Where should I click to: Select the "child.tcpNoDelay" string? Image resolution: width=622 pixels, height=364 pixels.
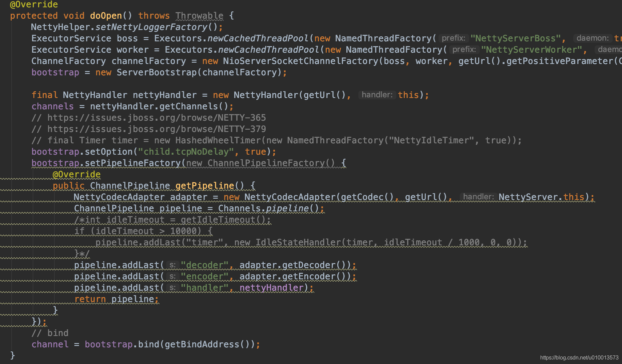pos(186,152)
